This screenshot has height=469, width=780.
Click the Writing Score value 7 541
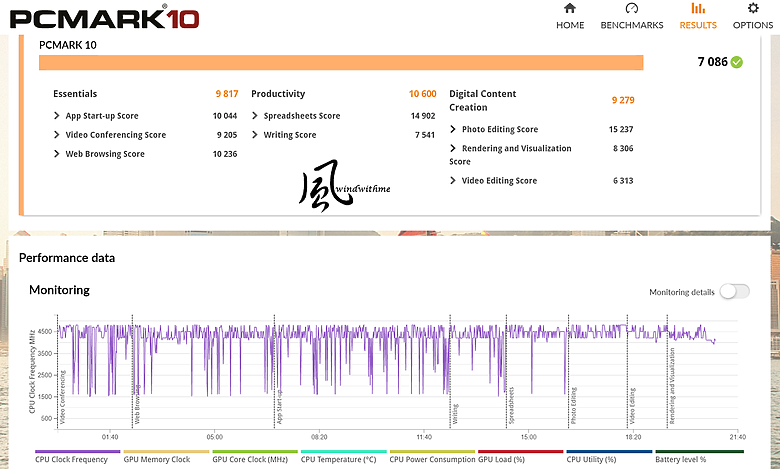click(425, 135)
